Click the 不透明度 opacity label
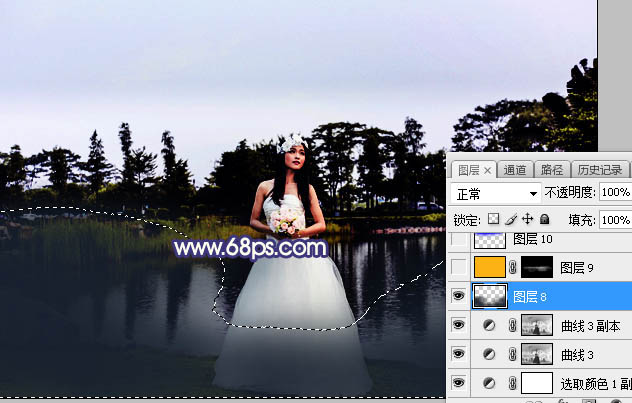 pos(570,193)
